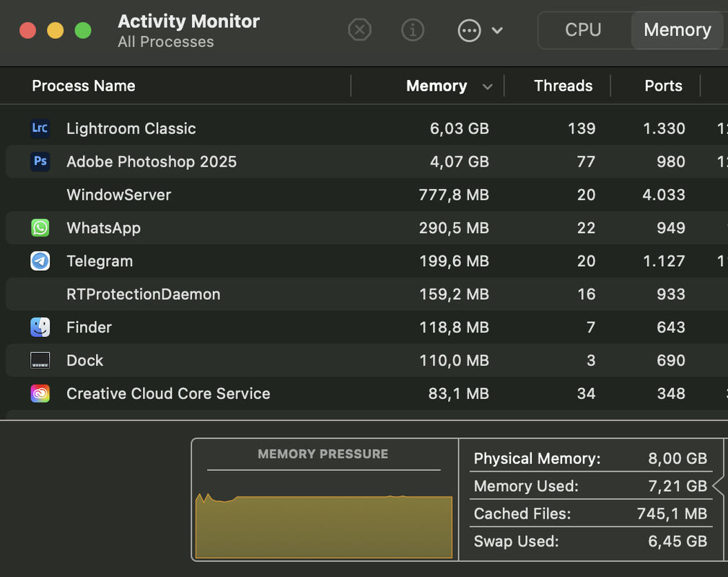
Task: Click the 348 ports value
Action: 671,394
